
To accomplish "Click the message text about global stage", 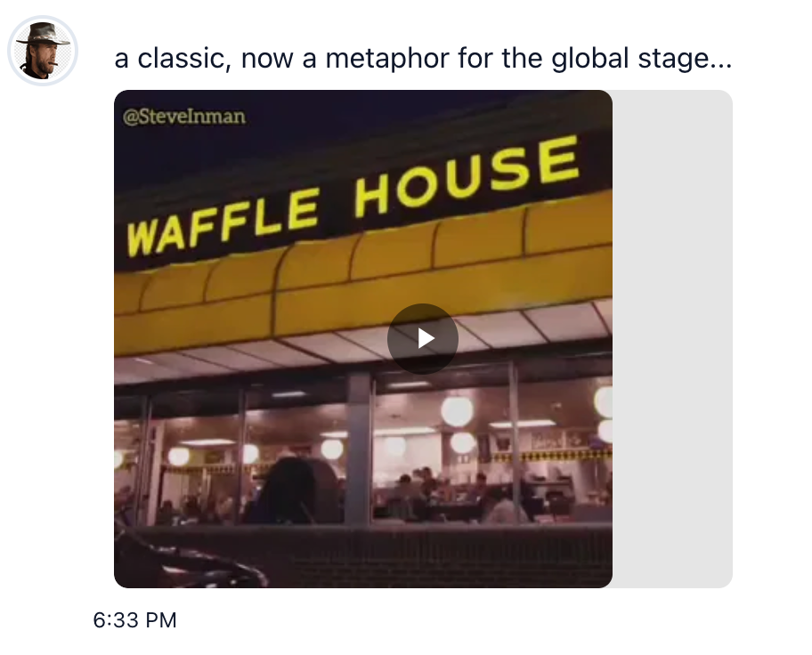I will tap(423, 60).
